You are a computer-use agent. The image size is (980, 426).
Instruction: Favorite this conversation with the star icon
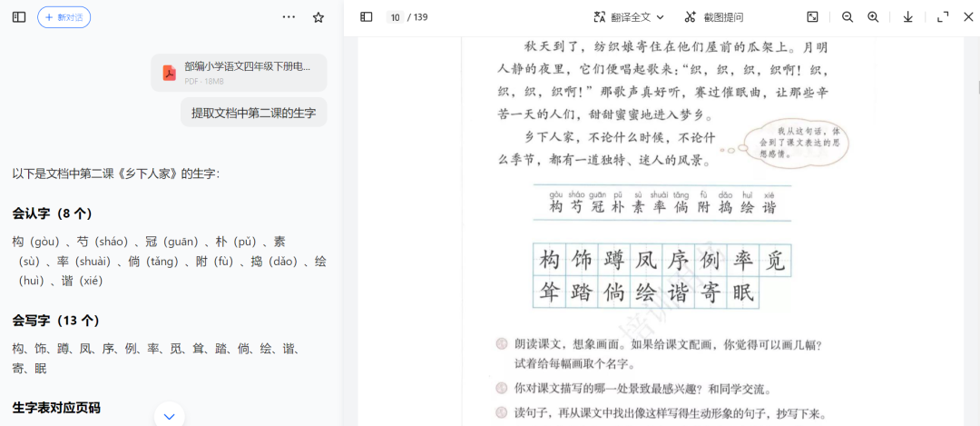click(x=318, y=17)
